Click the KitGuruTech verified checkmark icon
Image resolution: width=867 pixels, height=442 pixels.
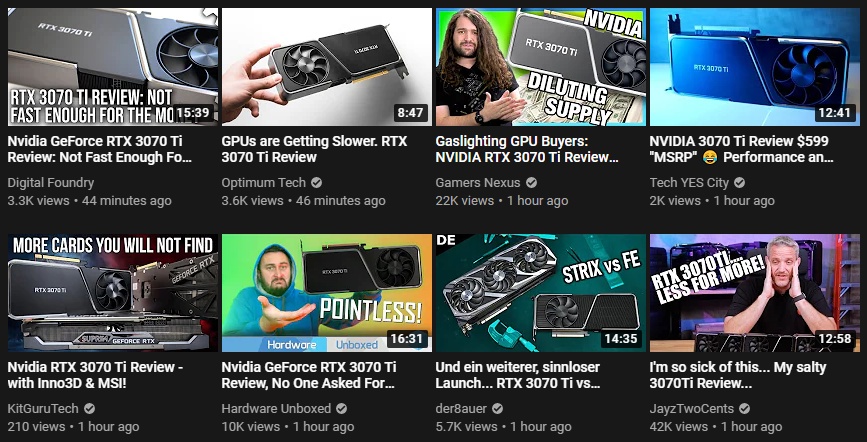tap(89, 409)
